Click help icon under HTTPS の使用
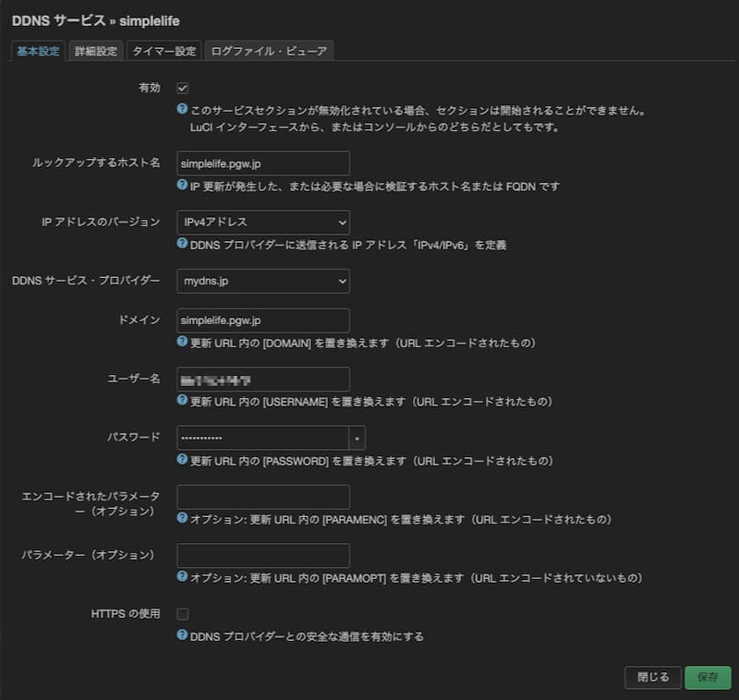This screenshot has width=739, height=700. (x=182, y=635)
